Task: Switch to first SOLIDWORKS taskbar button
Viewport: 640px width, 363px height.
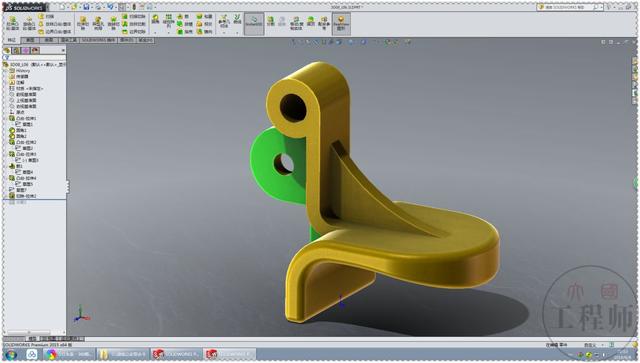Action: (x=177, y=354)
